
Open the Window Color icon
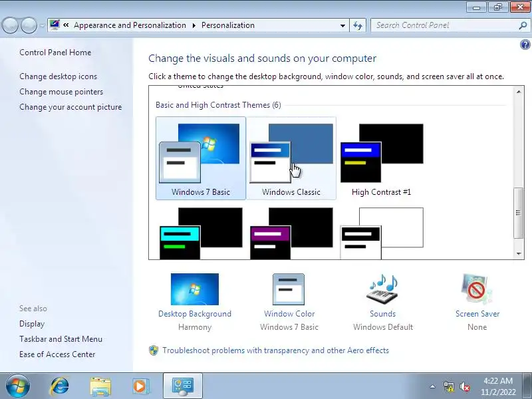pos(289,289)
